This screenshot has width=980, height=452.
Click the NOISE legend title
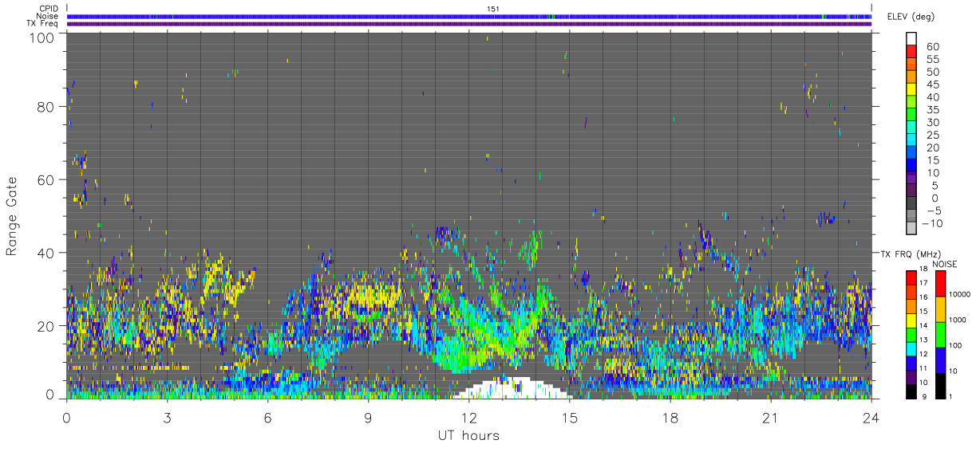point(944,264)
